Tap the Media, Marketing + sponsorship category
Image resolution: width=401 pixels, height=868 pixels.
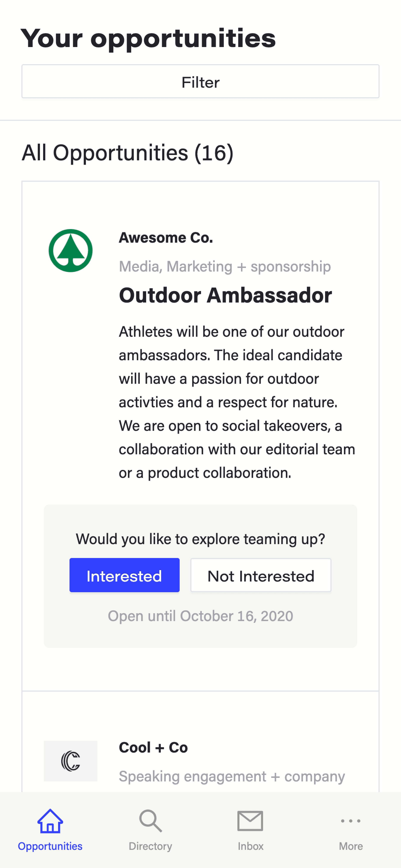point(225,267)
